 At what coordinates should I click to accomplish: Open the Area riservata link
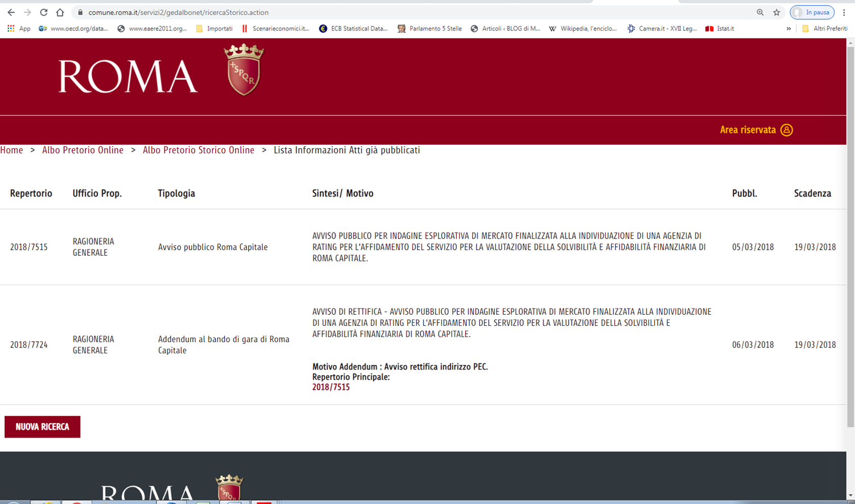tap(748, 130)
